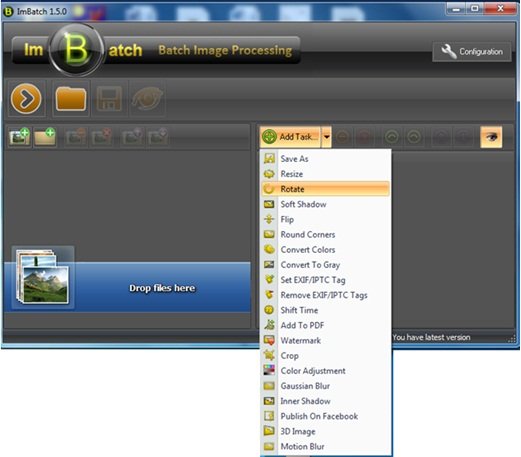521x457 pixels.
Task: Open the Configuration settings
Action: [x=472, y=52]
